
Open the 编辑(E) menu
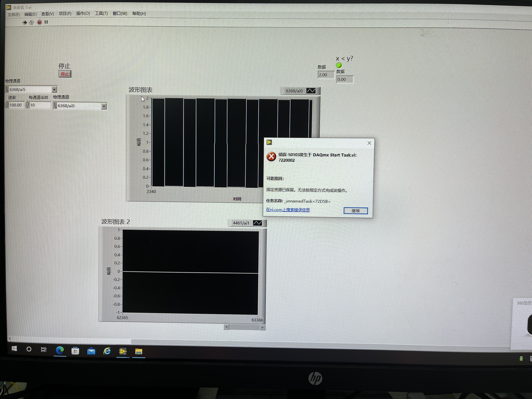pos(30,14)
